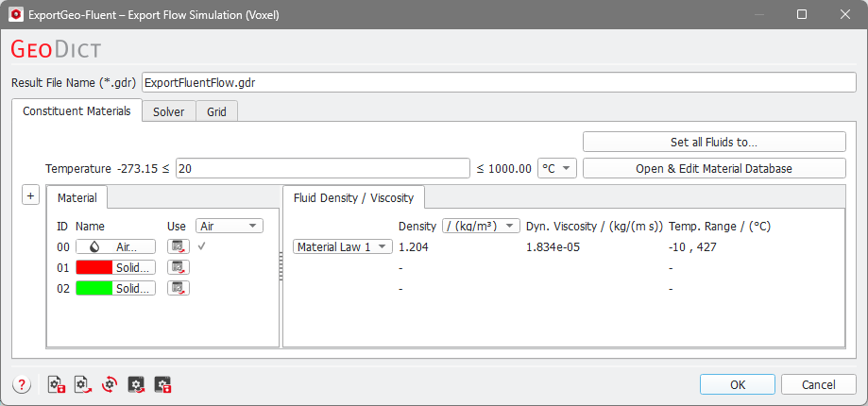This screenshot has height=406, width=868.
Task: Click the material database icon for ID 02
Action: pyautogui.click(x=179, y=288)
